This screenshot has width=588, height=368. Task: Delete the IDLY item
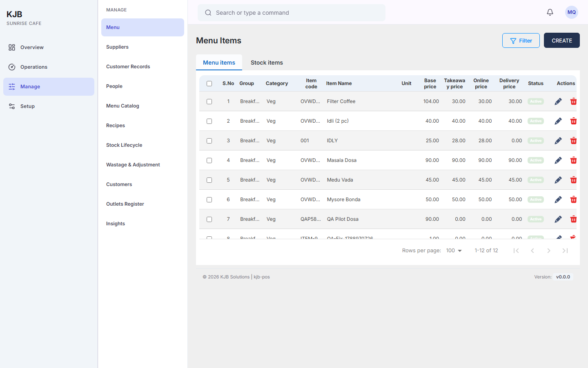click(573, 141)
